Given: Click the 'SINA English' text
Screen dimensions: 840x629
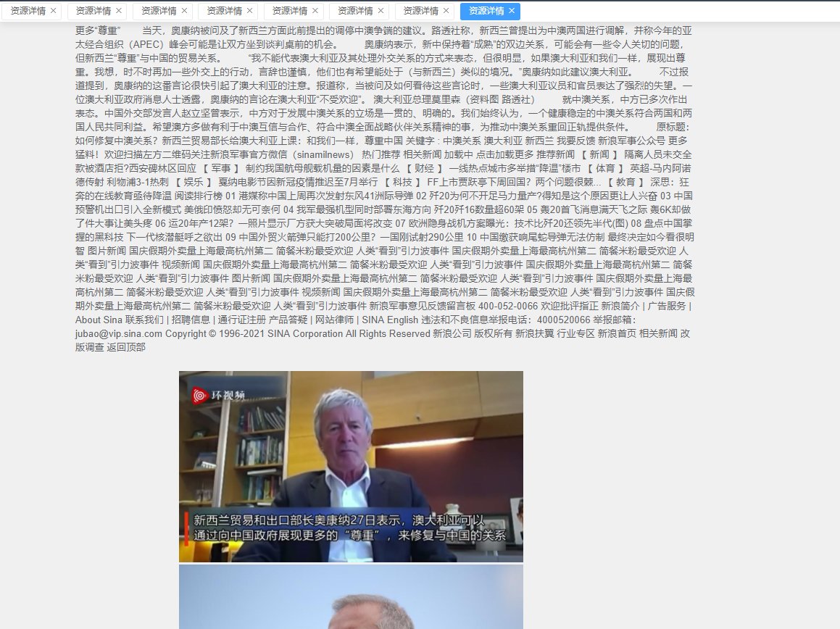Looking at the screenshot, I should [x=390, y=320].
